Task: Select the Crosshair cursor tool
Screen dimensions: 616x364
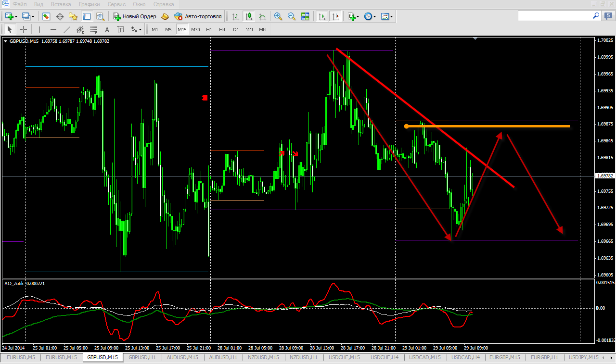Action: coord(23,29)
